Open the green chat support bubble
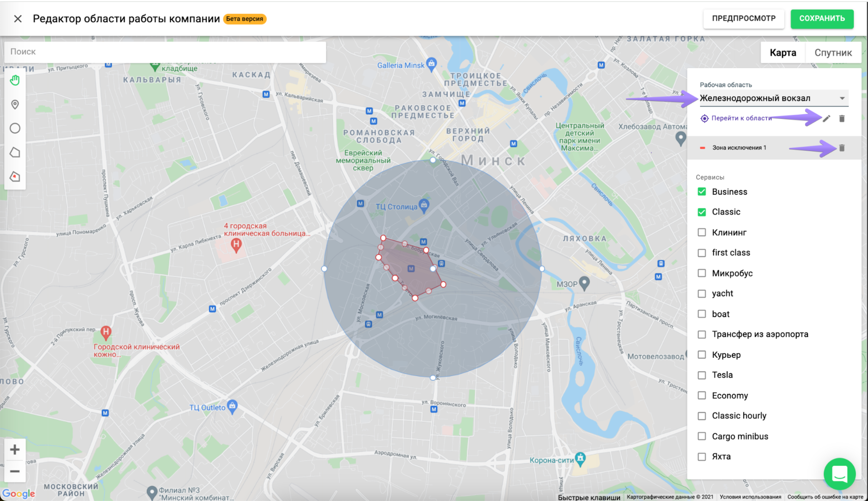Viewport: 868px width, 501px height. point(839,474)
